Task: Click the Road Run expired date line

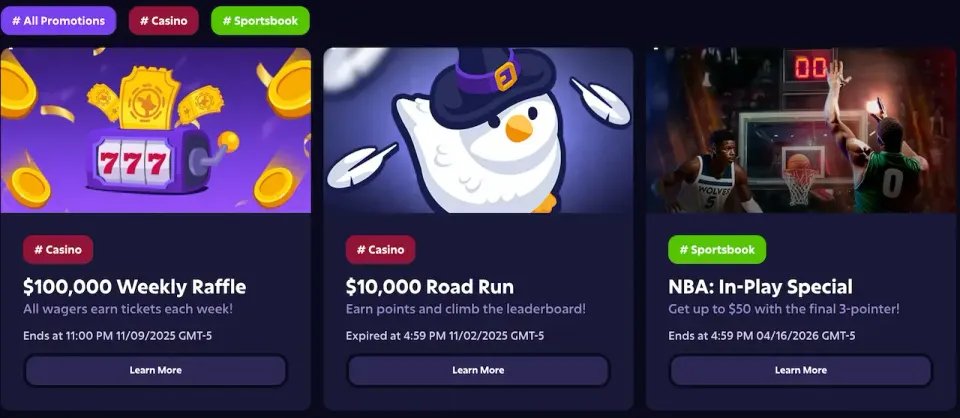Action: [445, 336]
